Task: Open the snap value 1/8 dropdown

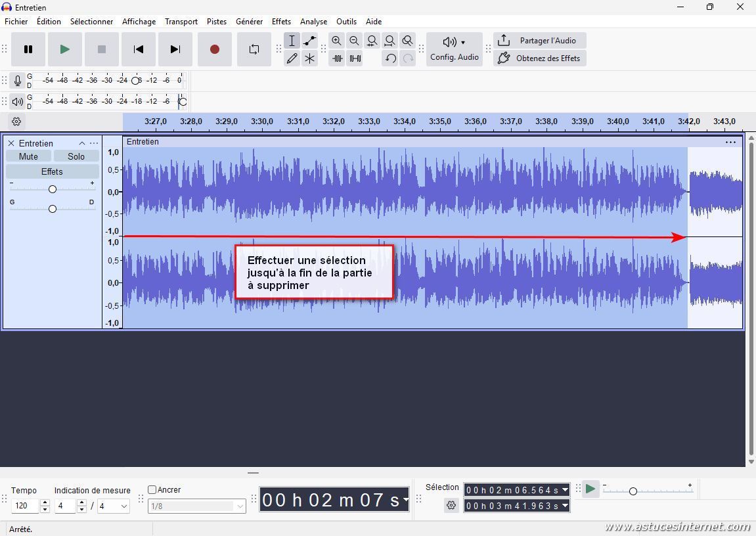Action: click(240, 506)
